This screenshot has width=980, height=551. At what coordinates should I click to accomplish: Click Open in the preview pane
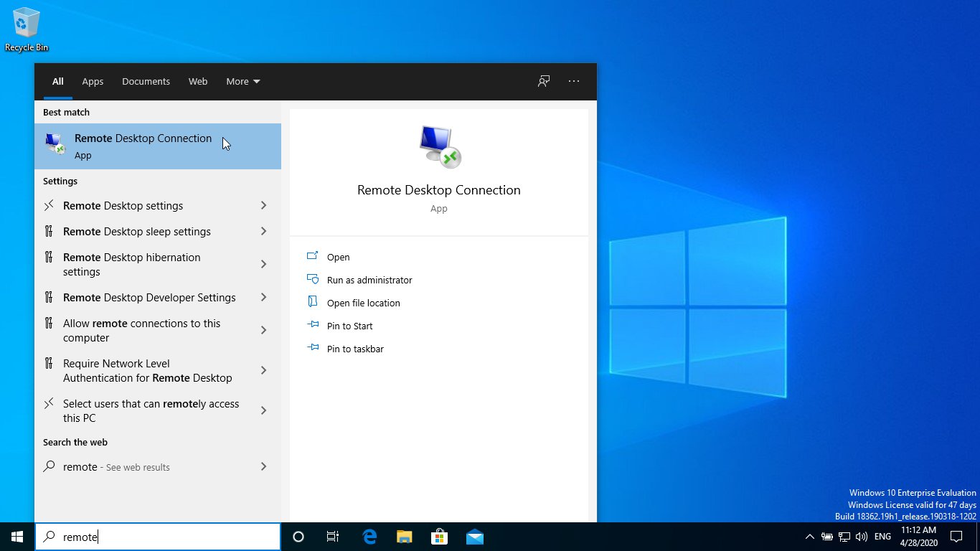point(339,257)
